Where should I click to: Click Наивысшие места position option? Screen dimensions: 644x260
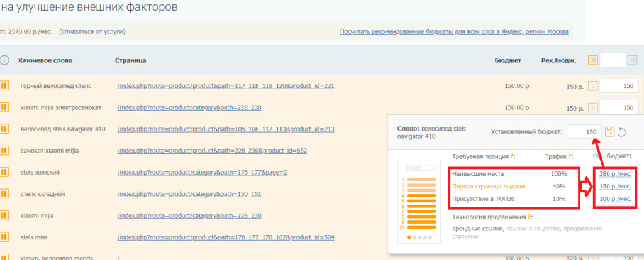(478, 174)
